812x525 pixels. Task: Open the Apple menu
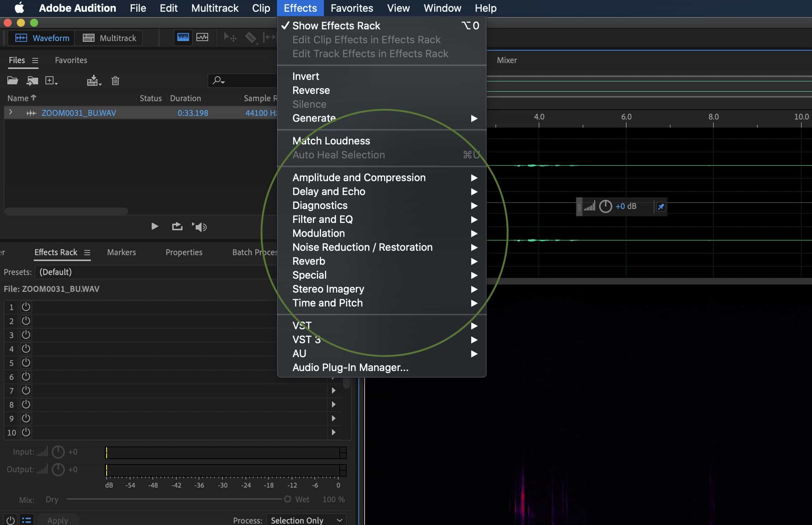pyautogui.click(x=19, y=8)
